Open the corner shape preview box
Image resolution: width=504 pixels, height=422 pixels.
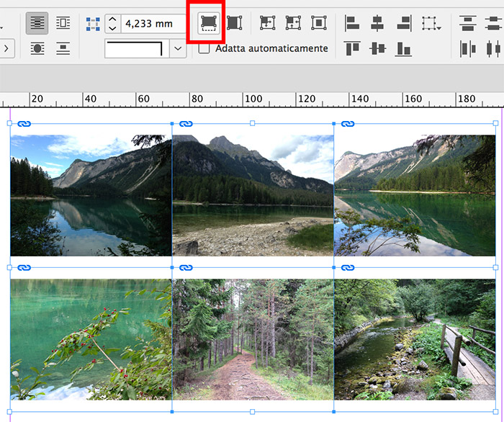point(137,49)
